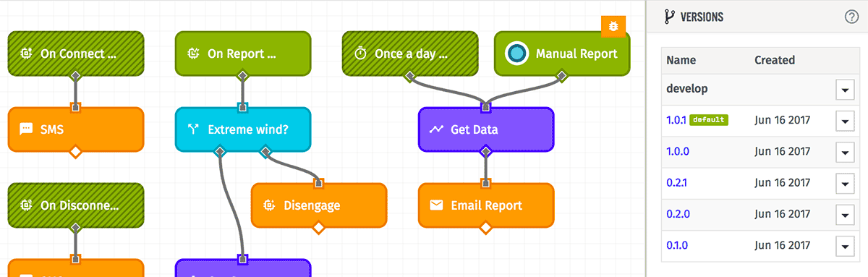The width and height of the screenshot is (868, 277).
Task: Click the SMS node output diamond
Action: pyautogui.click(x=75, y=152)
